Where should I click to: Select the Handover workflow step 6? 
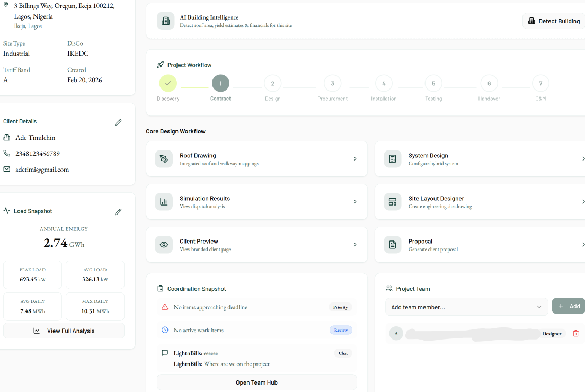(x=489, y=83)
